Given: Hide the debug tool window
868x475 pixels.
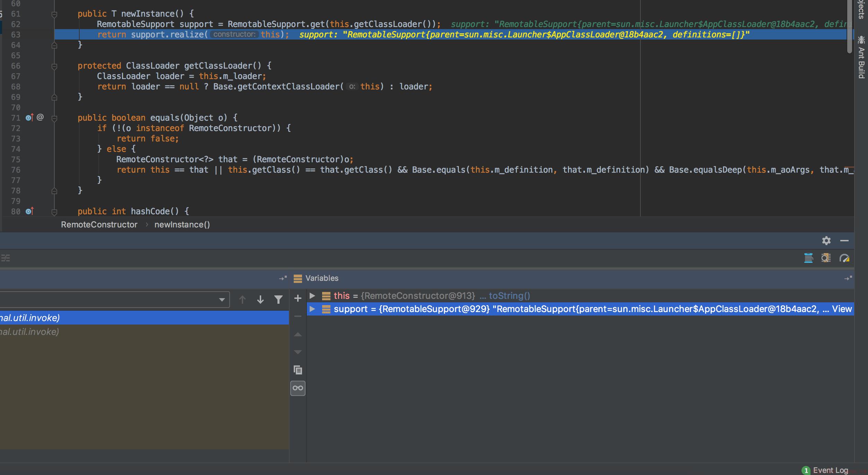Looking at the screenshot, I should [844, 241].
